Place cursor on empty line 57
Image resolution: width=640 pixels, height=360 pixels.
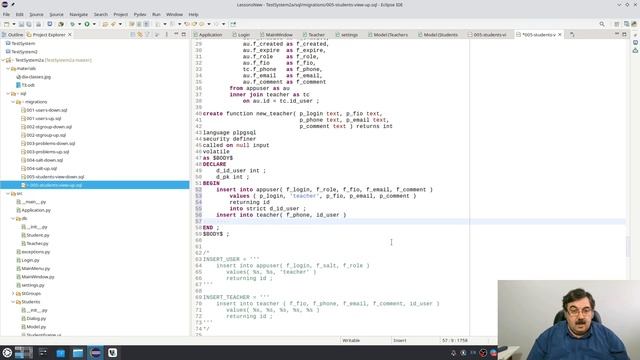[414, 221]
